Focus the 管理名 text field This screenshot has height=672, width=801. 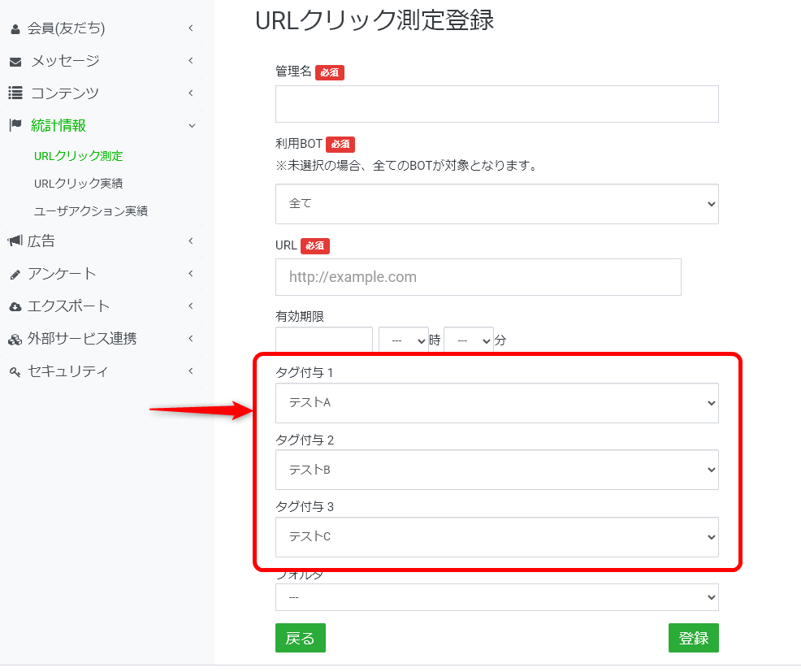click(x=496, y=104)
